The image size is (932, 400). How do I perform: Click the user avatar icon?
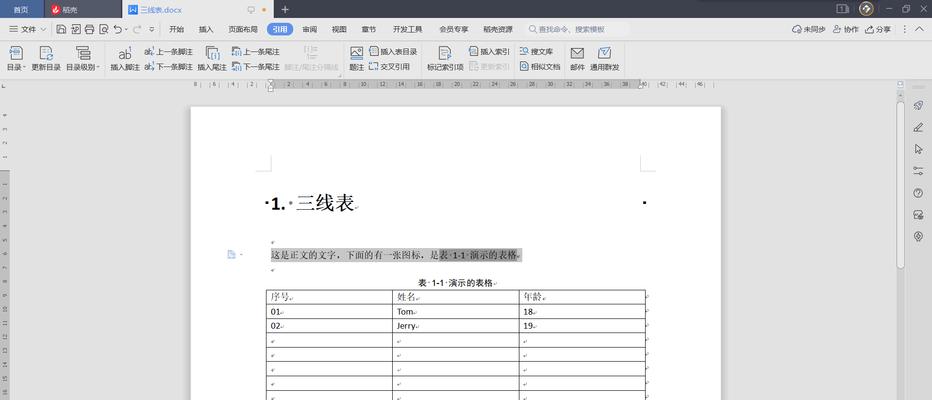[866, 9]
